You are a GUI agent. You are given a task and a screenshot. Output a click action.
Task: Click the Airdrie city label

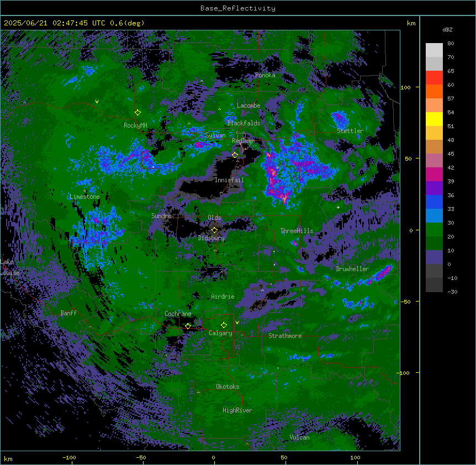click(x=223, y=297)
